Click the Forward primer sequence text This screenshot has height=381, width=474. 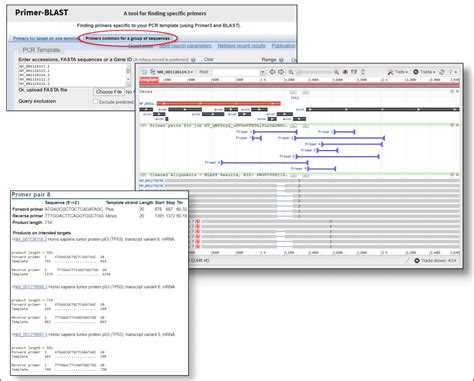pyautogui.click(x=74, y=209)
